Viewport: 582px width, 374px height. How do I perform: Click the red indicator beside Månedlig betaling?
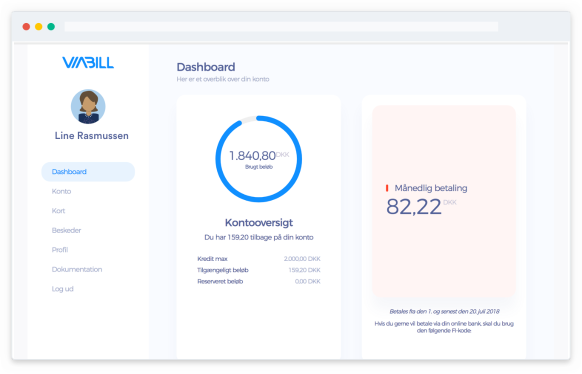coord(387,188)
